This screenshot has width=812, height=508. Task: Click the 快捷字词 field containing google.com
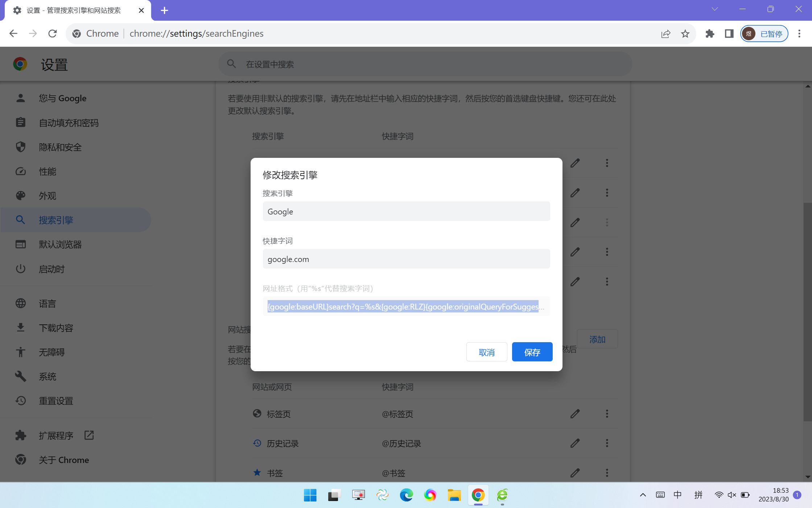[406, 259]
